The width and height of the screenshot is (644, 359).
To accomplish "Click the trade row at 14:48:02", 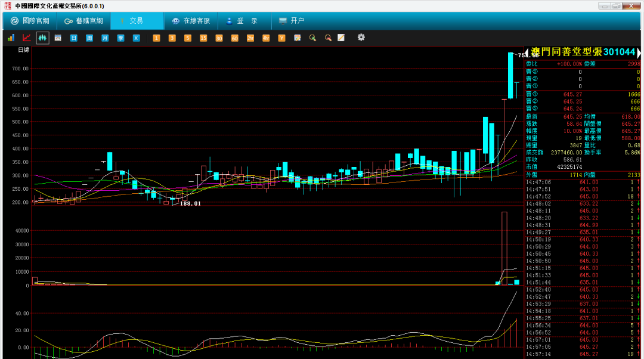I will [x=583, y=204].
